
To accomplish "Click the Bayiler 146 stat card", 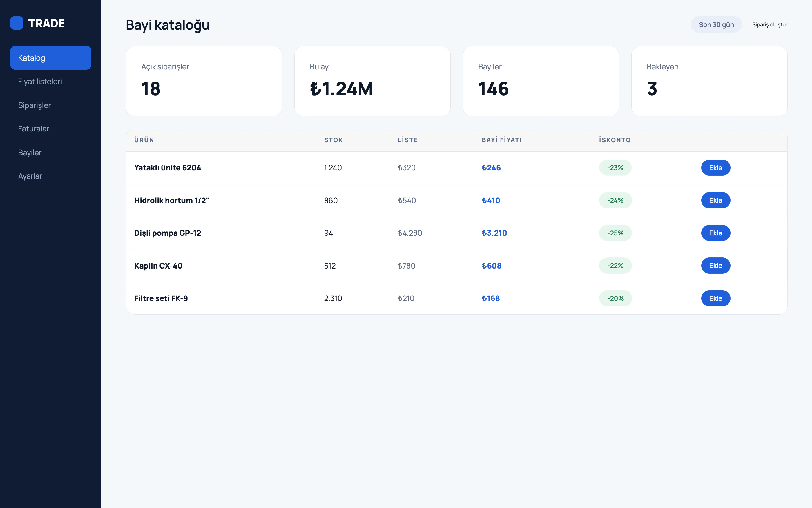I will point(541,81).
